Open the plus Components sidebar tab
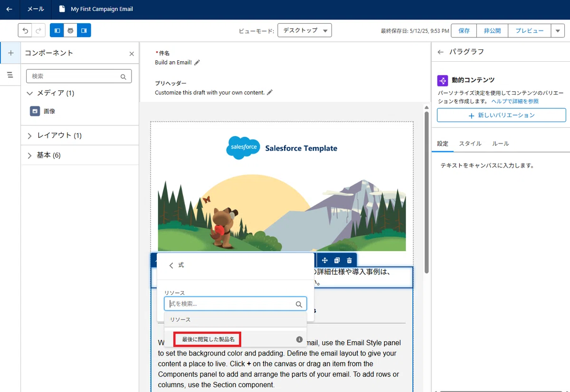Viewport: 570px width, 392px height. click(x=10, y=53)
